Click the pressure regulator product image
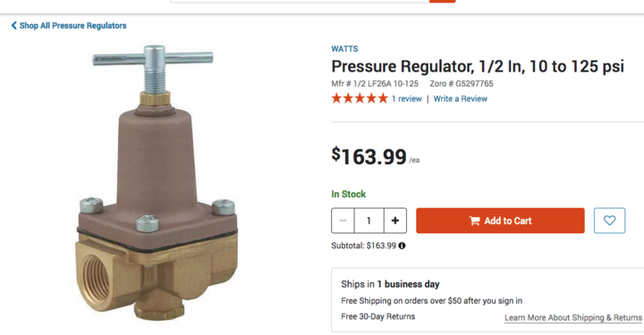Viewport: 644px width, 335px height. [x=156, y=182]
